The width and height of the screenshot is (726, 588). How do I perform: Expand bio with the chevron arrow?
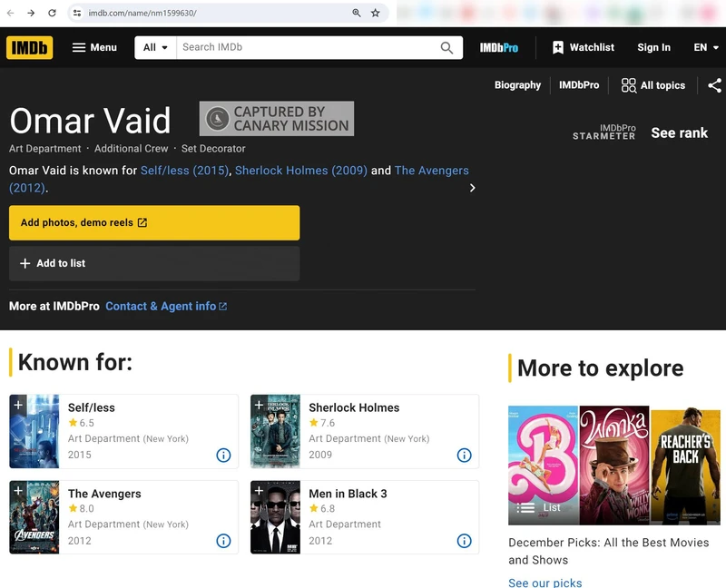472,188
